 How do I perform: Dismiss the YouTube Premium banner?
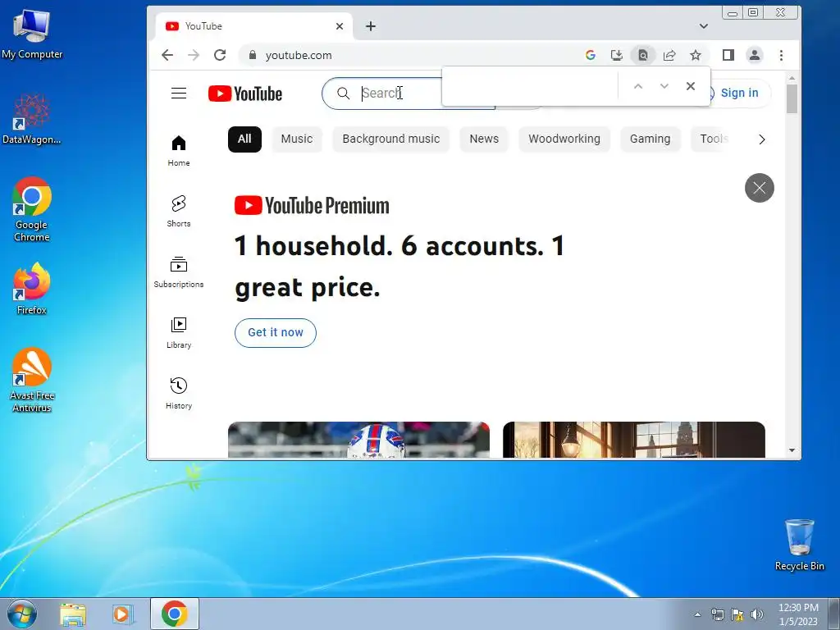coord(759,188)
